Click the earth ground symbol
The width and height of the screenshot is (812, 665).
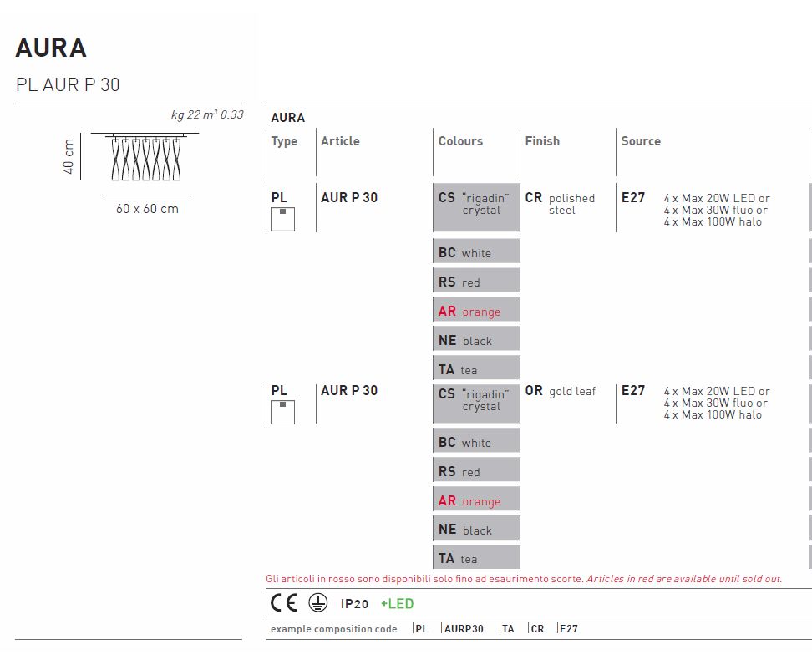317,603
